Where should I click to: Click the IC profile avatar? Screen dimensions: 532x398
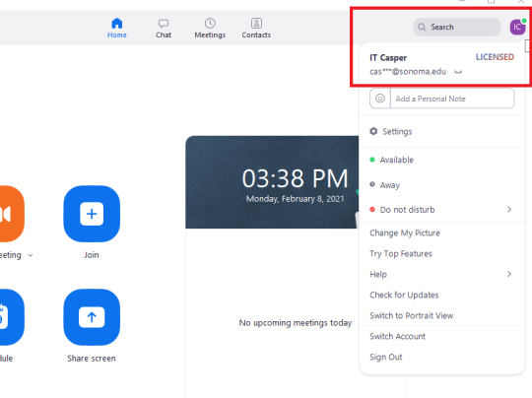point(517,27)
